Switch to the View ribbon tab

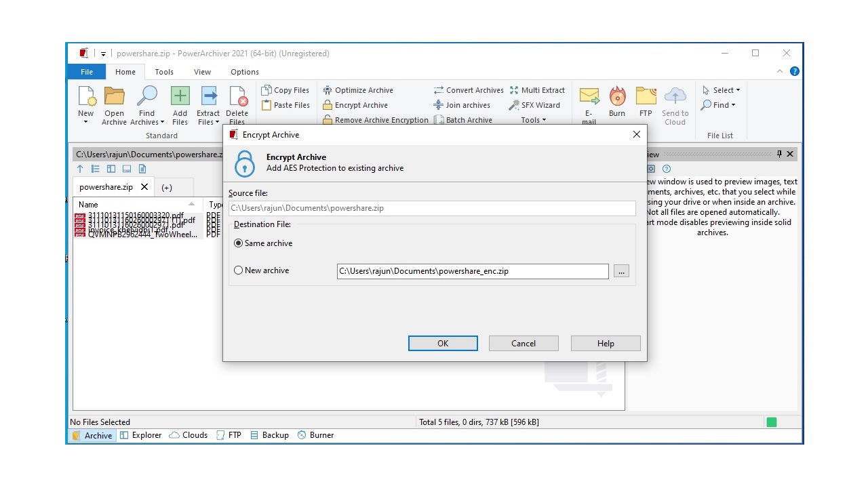tap(202, 72)
